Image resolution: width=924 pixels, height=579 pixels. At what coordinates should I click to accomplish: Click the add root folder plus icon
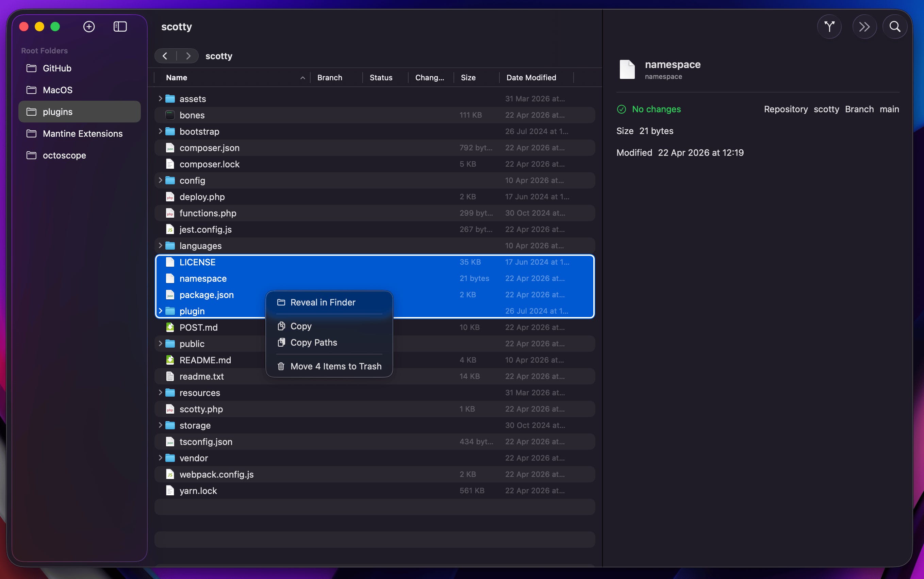pos(89,27)
